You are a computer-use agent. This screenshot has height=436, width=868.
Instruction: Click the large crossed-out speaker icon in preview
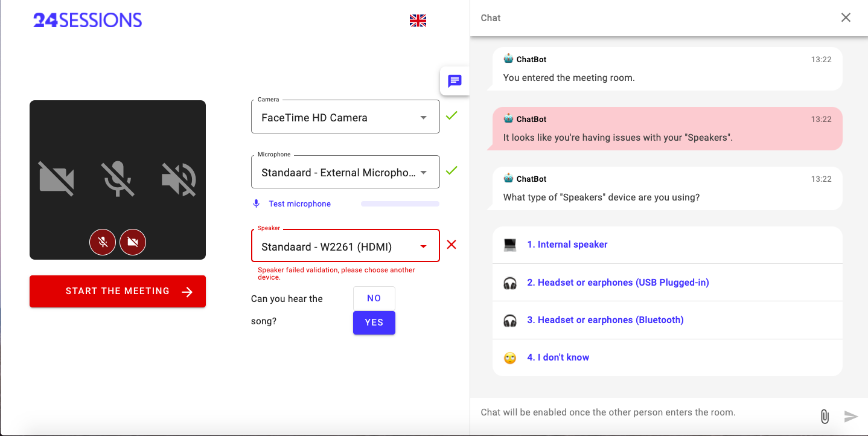coord(179,179)
